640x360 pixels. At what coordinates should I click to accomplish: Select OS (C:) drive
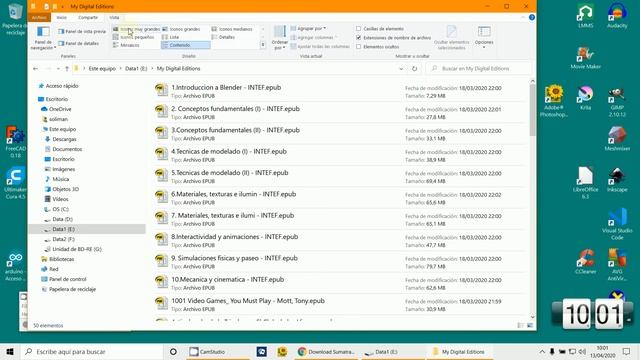point(60,209)
